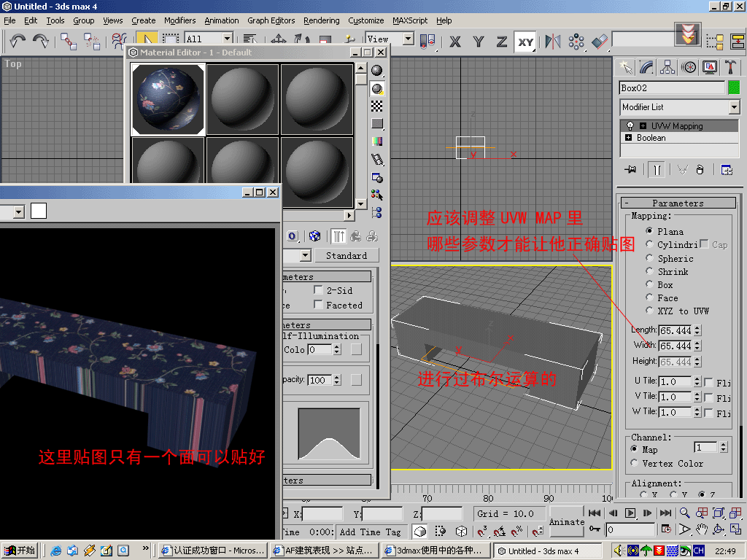
Task: Toggle the 3D Snap magnet button
Action: (482, 531)
